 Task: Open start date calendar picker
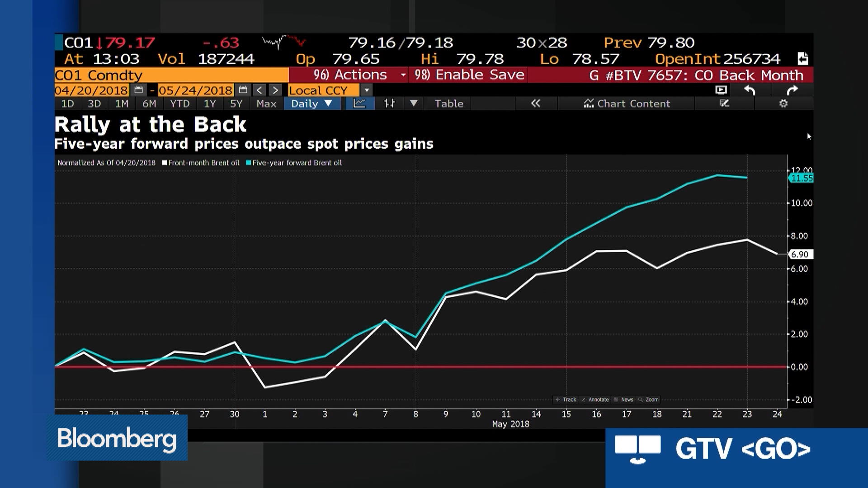tap(138, 90)
